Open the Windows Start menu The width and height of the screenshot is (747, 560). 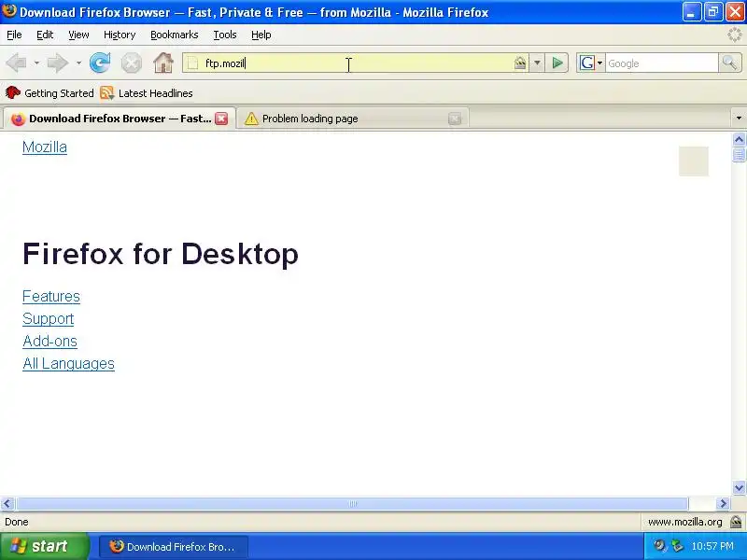45,546
